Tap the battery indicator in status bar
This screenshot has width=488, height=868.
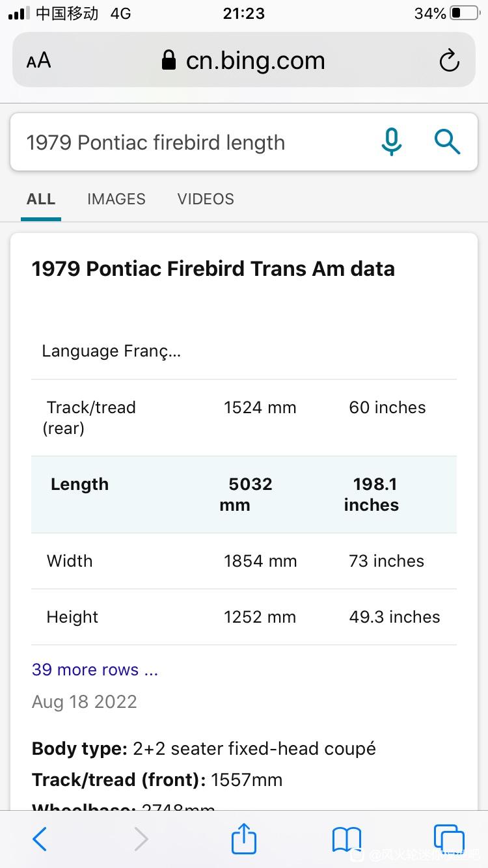coord(464,13)
